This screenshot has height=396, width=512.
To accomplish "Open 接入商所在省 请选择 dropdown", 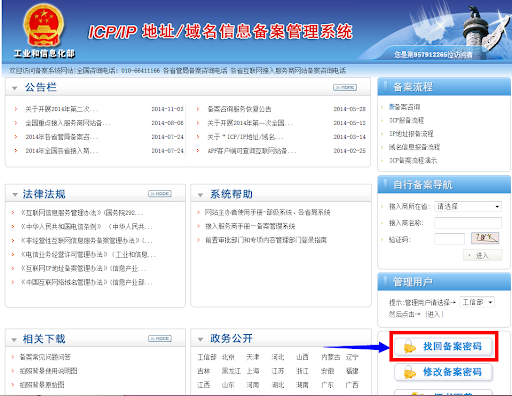I will tap(468, 207).
